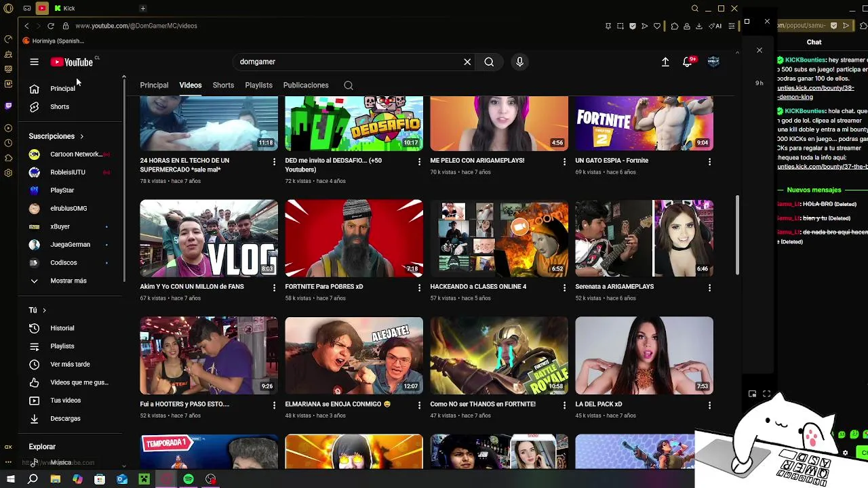Clear the search box text with X

(x=467, y=62)
